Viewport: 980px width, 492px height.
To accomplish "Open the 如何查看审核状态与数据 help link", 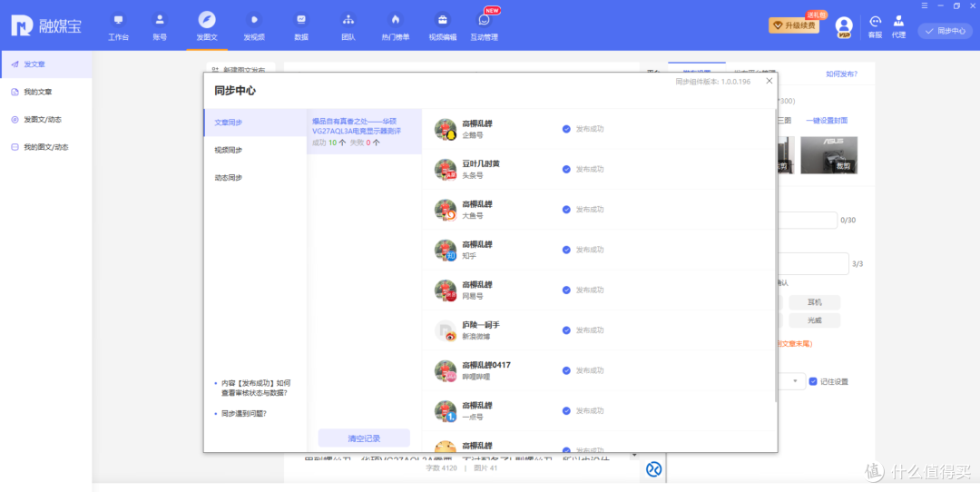I will pos(256,389).
